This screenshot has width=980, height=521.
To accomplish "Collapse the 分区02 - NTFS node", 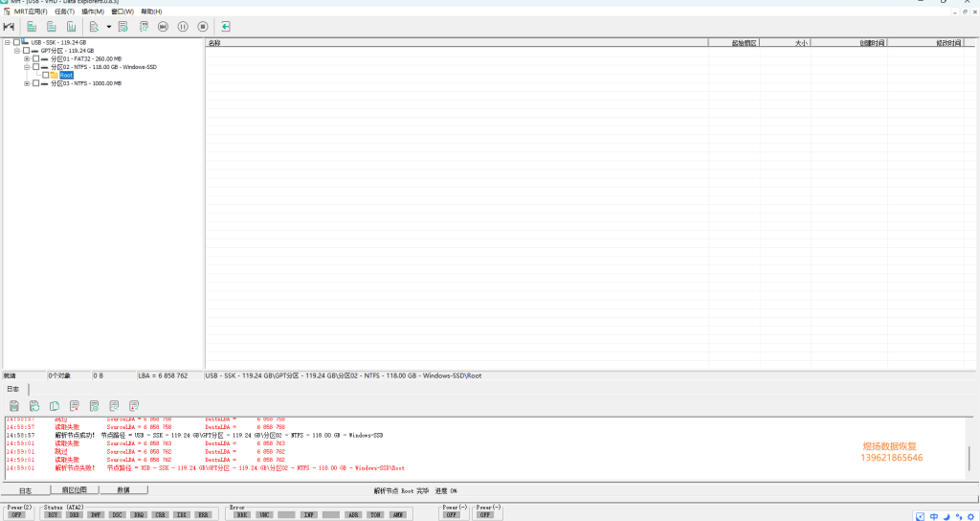I will [28, 67].
